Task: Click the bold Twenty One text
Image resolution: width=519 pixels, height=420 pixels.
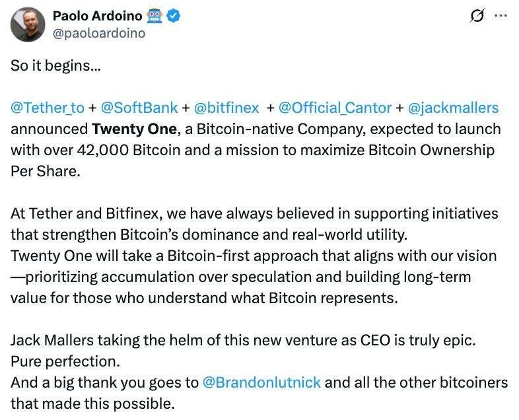Action: click(135, 129)
